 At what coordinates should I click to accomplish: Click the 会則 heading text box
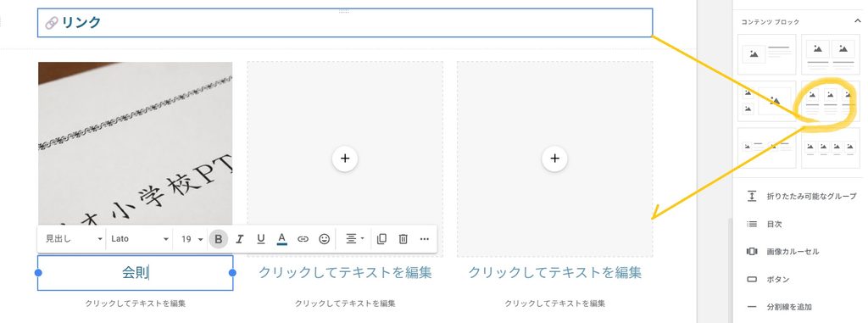pyautogui.click(x=135, y=273)
